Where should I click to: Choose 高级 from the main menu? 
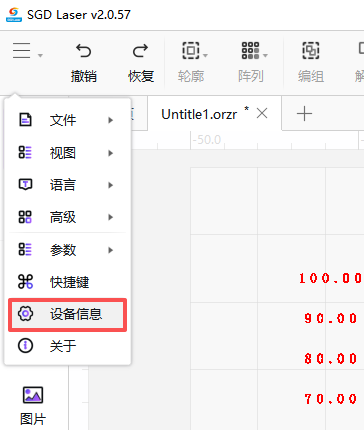click(67, 217)
